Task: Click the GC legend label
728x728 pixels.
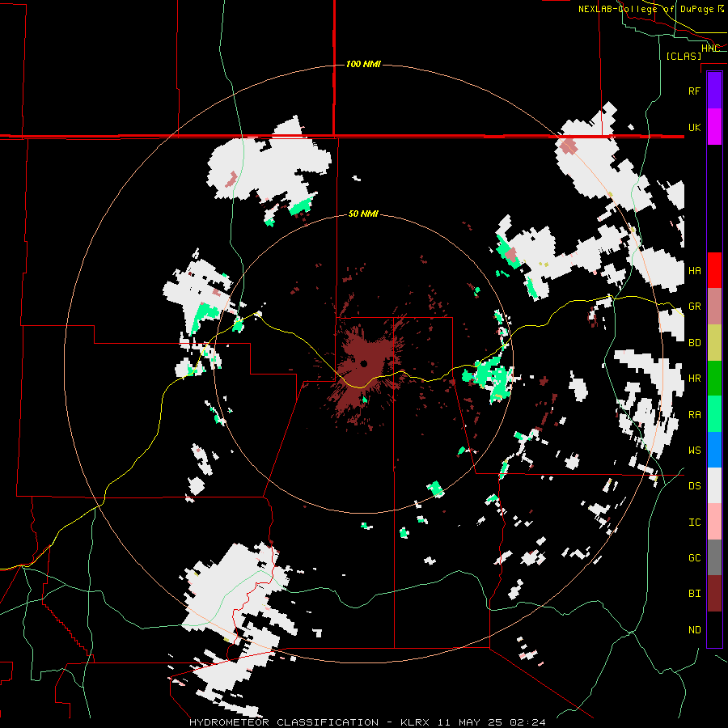Action: pyautogui.click(x=695, y=557)
